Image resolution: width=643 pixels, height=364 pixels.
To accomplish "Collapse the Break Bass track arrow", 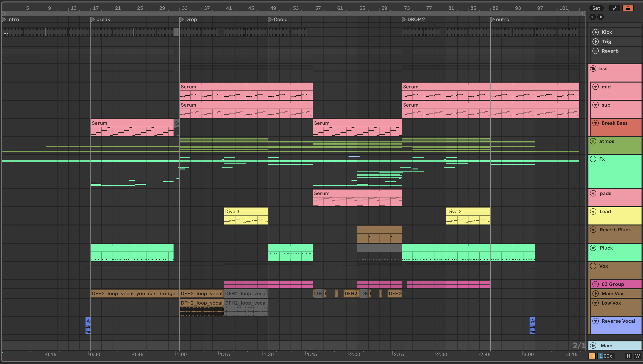I will click(596, 123).
